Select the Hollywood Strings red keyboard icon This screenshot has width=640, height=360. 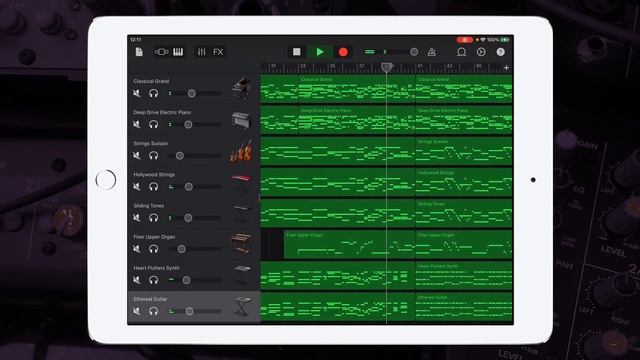241,182
